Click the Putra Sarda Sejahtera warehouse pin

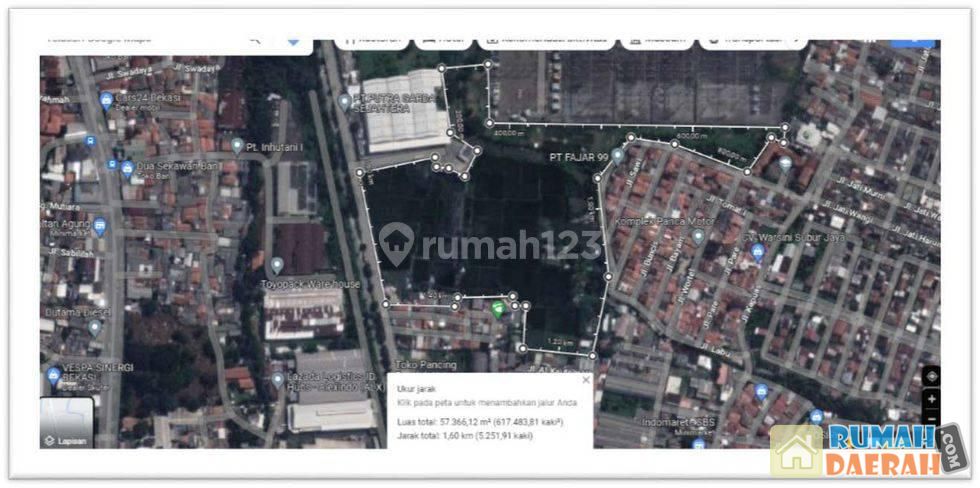(345, 102)
